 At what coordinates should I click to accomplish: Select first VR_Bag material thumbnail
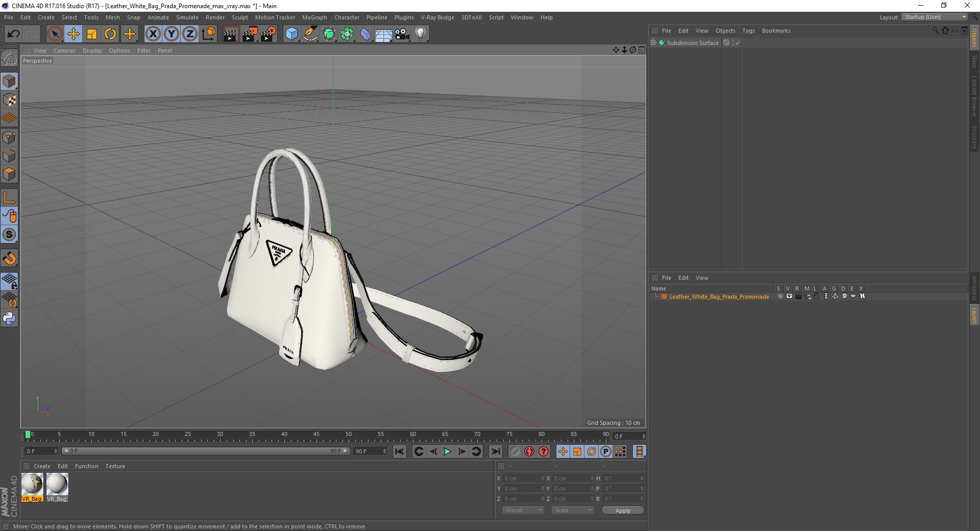(x=32, y=488)
